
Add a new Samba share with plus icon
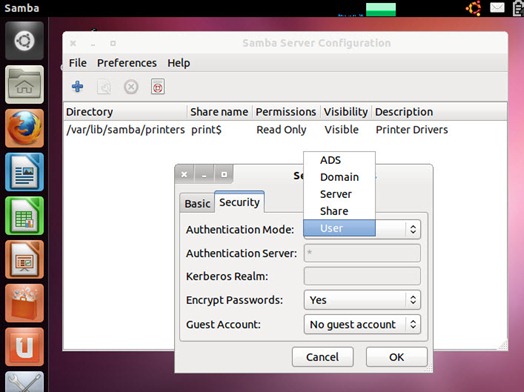click(x=77, y=87)
